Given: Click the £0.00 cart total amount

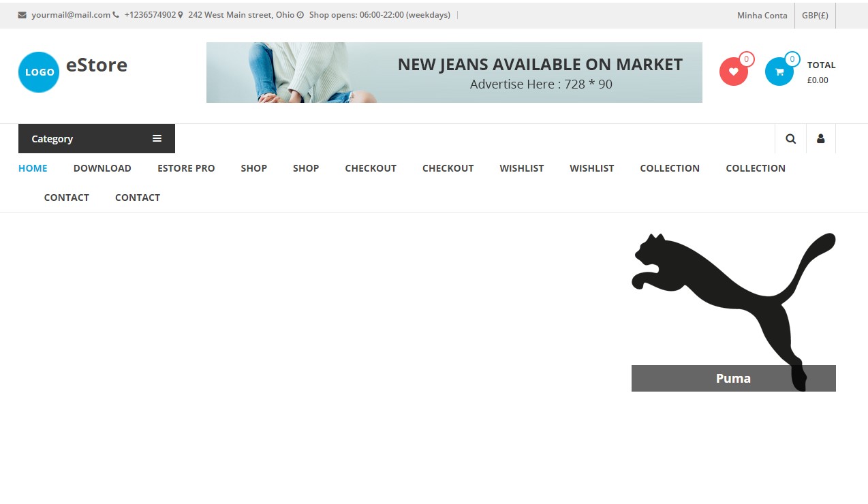Looking at the screenshot, I should pyautogui.click(x=818, y=80).
